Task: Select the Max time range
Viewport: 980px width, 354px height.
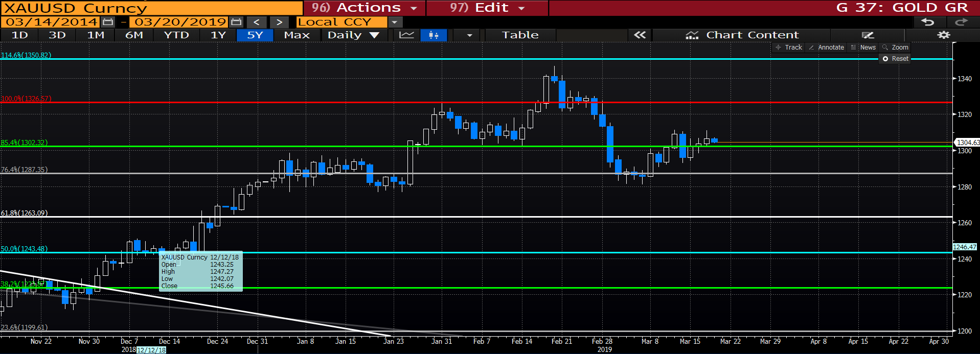Action: point(297,35)
